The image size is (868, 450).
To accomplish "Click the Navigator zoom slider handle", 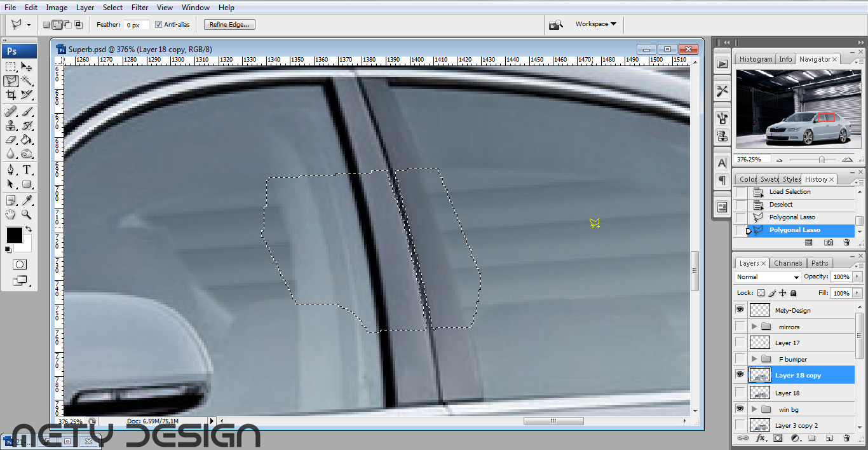I will point(822,160).
